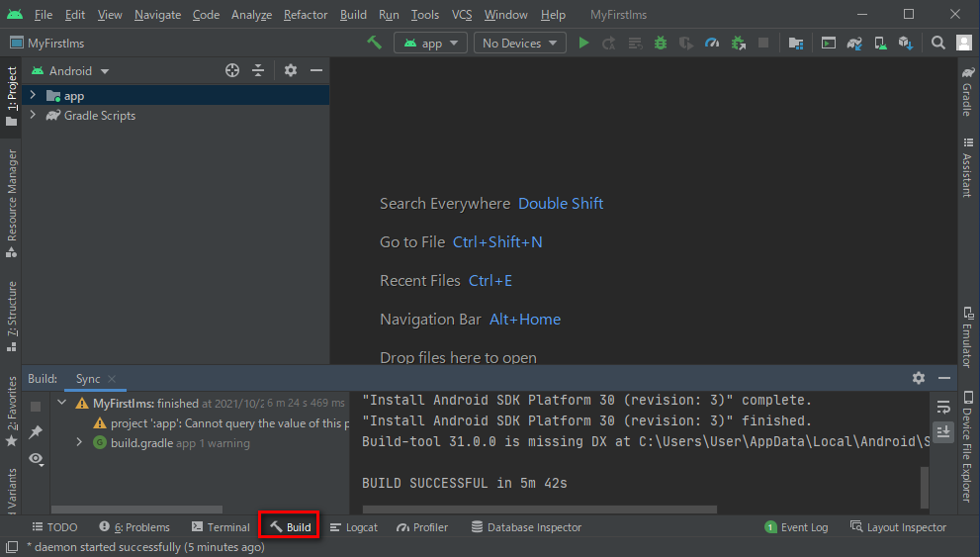The image size is (980, 557).
Task: Open the Refactor menu
Action: (305, 15)
